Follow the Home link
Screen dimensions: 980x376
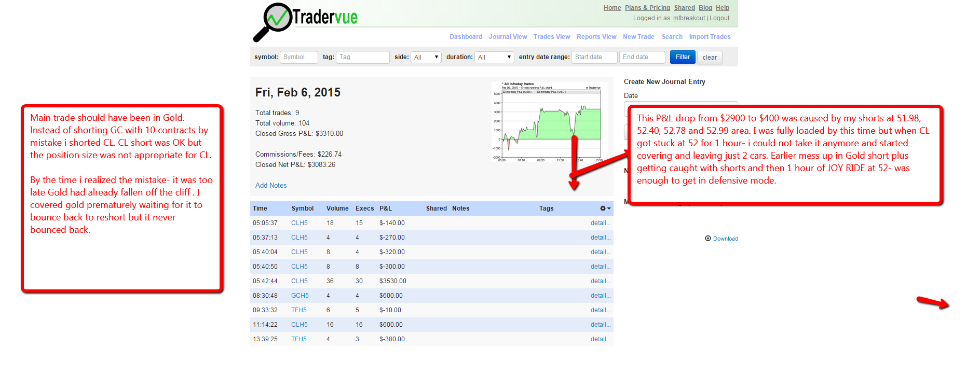(x=612, y=8)
